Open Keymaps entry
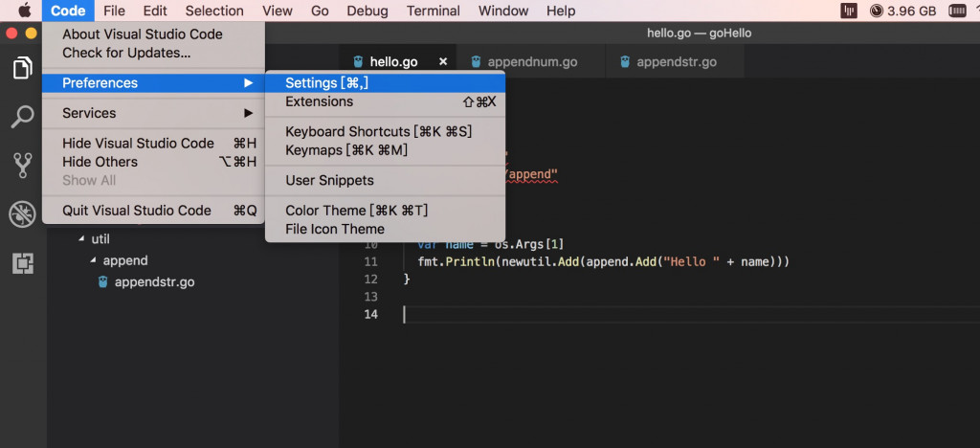This screenshot has height=448, width=980. 385,150
